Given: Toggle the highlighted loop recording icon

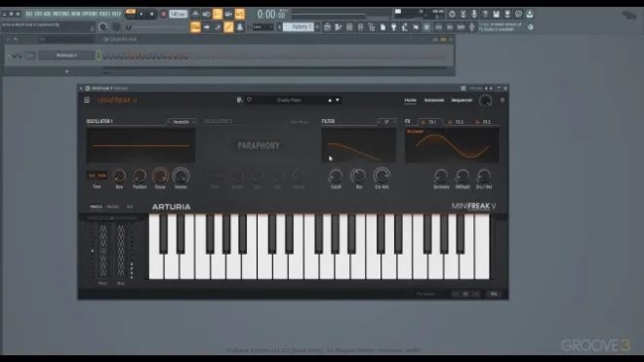Looking at the screenshot, I should (239, 14).
